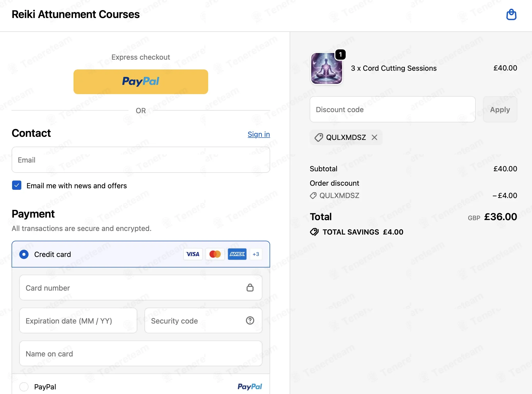
Task: Select the Credit card radio button
Action: tap(24, 254)
